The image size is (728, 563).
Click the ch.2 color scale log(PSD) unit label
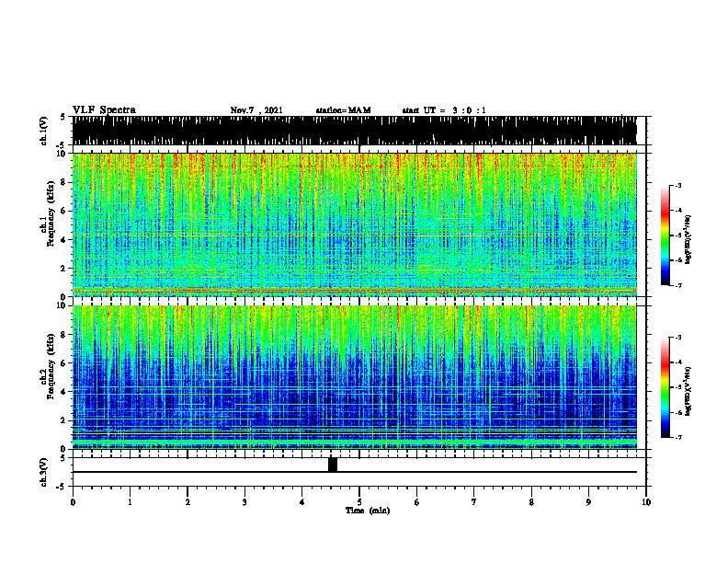tap(688, 391)
